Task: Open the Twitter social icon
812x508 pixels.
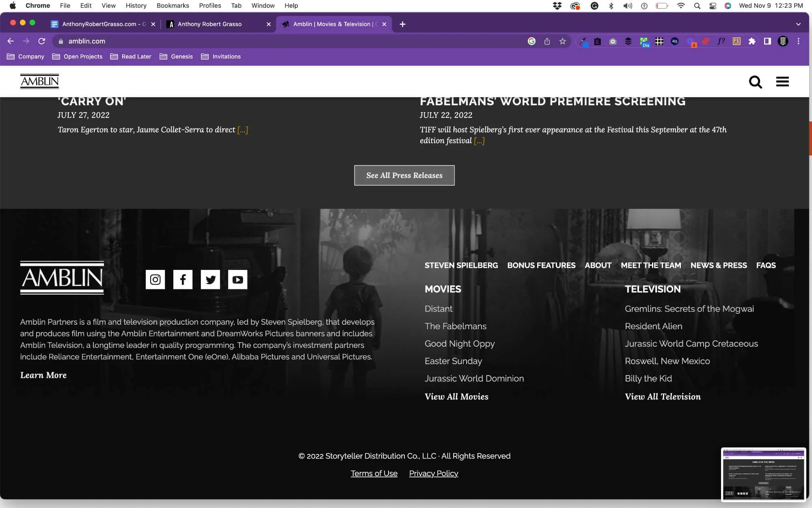Action: point(210,280)
